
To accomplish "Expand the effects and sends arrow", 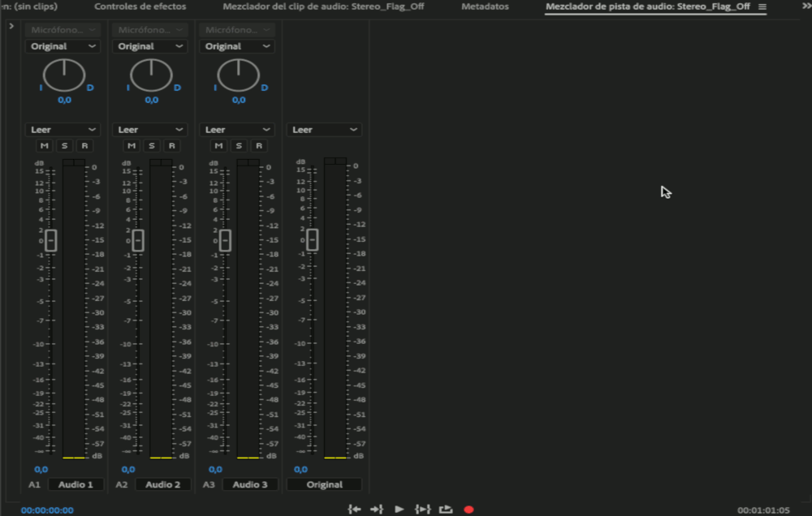I will tap(11, 26).
